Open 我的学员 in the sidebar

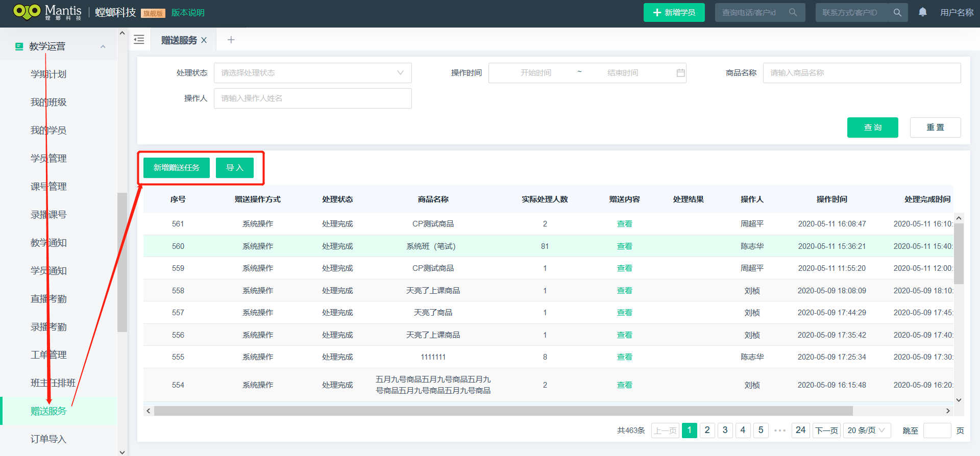click(48, 131)
